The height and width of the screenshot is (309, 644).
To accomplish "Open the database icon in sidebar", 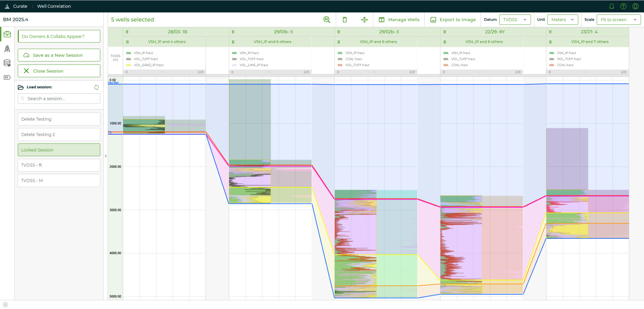I will (7, 63).
